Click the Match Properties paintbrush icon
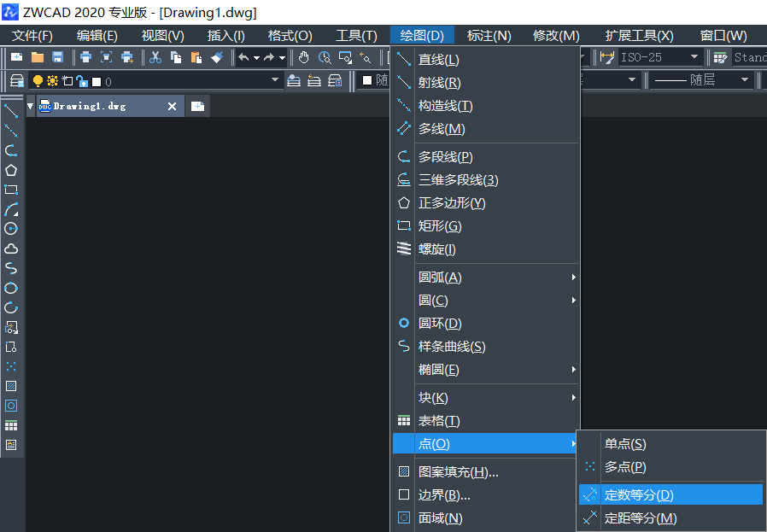Image resolution: width=767 pixels, height=532 pixels. point(218,57)
